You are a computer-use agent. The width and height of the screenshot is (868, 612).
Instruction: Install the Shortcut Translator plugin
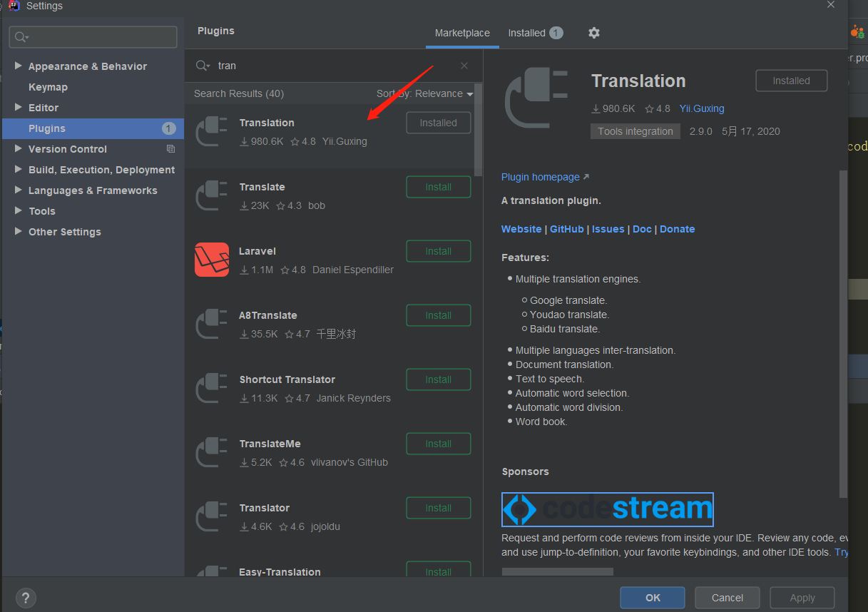[x=439, y=379]
